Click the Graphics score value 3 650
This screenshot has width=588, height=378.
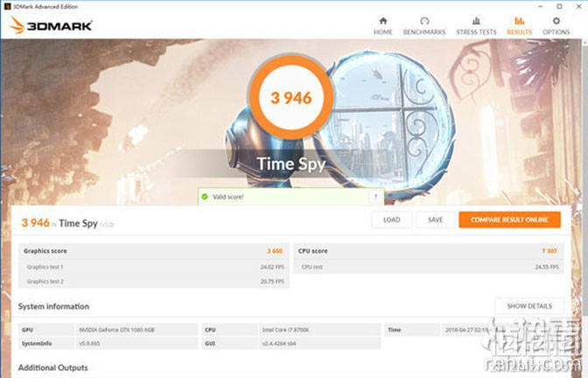coord(275,251)
